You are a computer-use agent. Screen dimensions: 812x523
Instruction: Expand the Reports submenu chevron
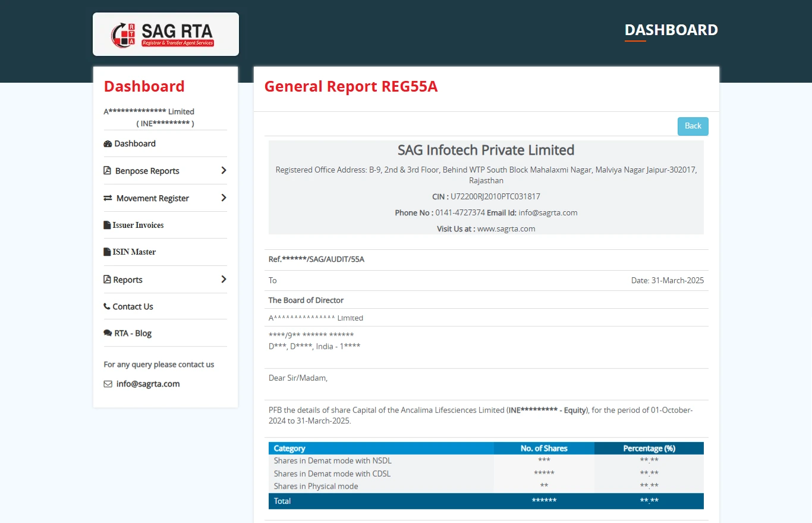224,280
